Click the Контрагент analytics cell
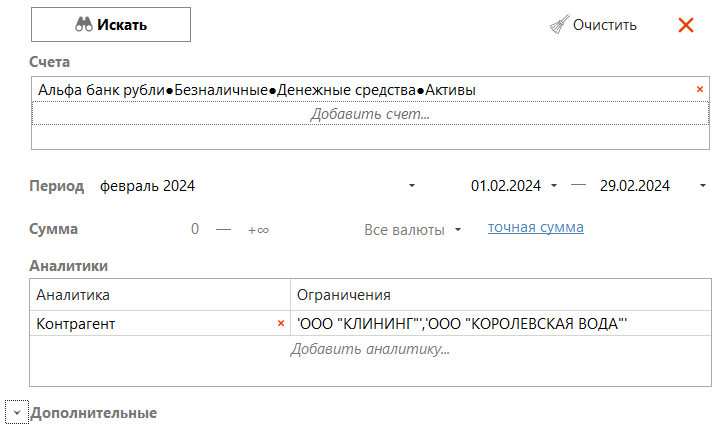719x441 pixels. [150, 324]
